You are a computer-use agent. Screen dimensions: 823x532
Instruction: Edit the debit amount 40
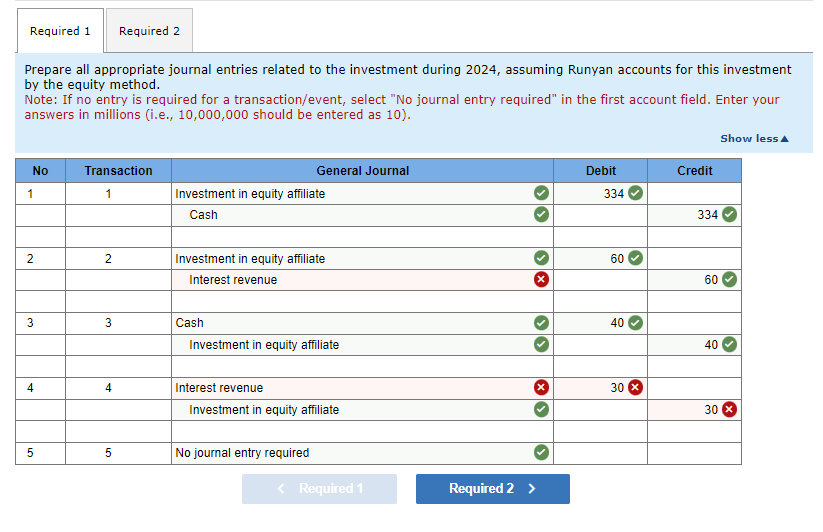click(600, 323)
